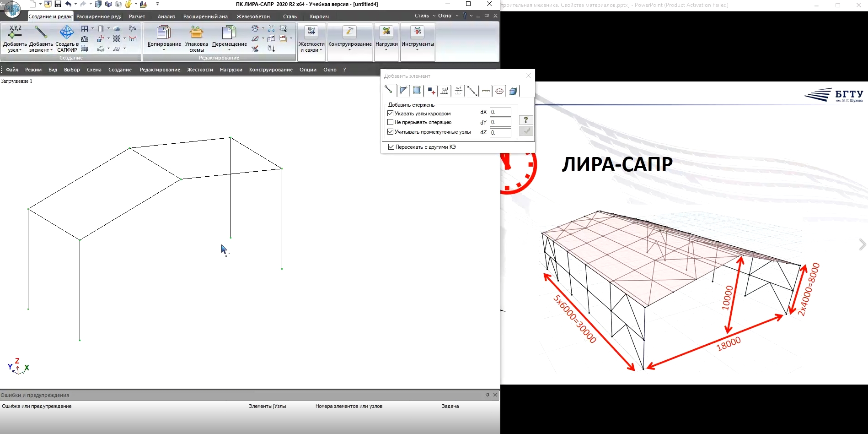Click the renumbering №1,2 icon in ribbon

pyautogui.click(x=271, y=49)
